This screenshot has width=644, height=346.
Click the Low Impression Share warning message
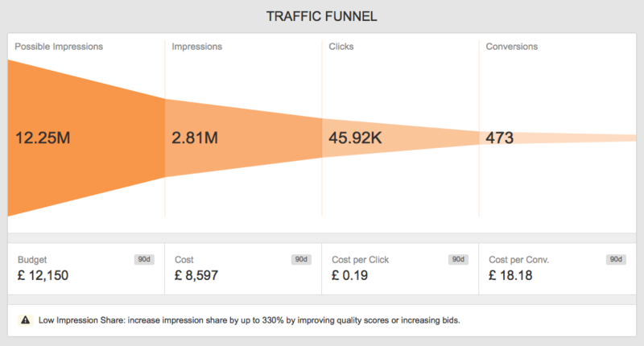point(250,320)
